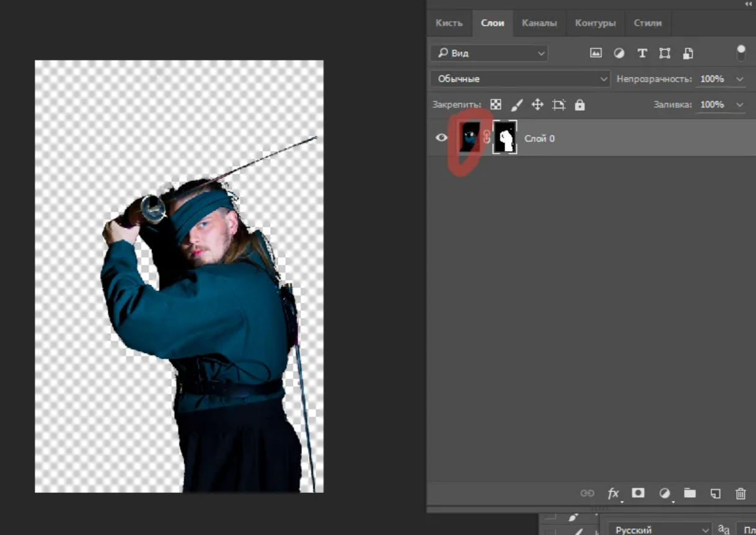Delete layer with trash icon

click(741, 494)
